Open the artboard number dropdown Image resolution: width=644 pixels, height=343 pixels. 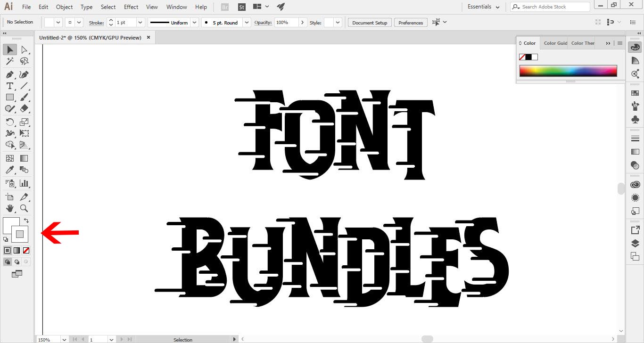coord(112,339)
